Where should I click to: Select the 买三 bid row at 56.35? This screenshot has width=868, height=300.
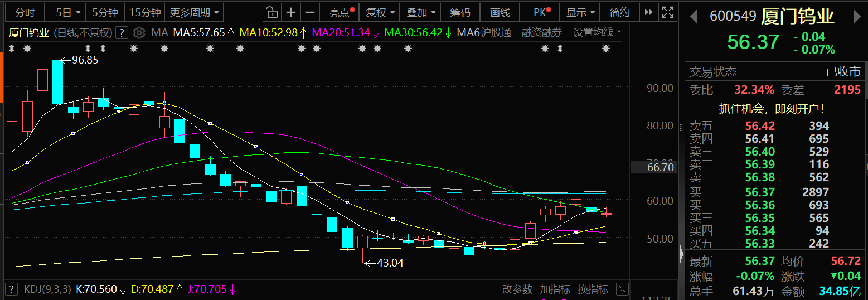(x=775, y=218)
